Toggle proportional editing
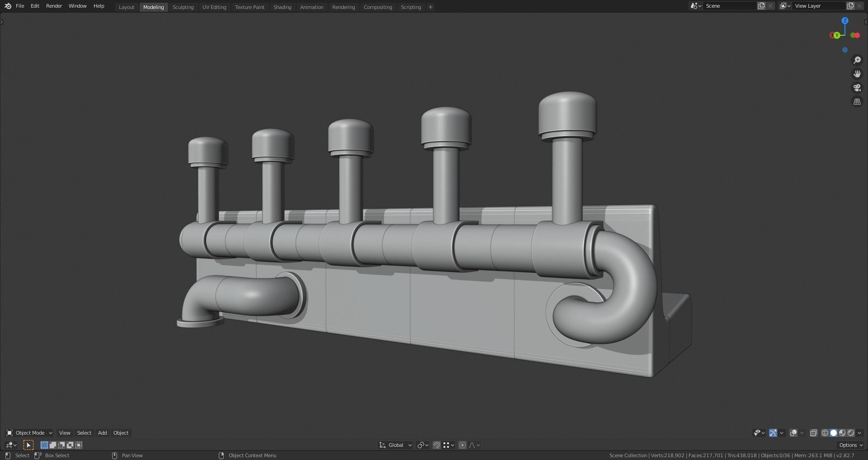This screenshot has height=460, width=868. click(462, 445)
